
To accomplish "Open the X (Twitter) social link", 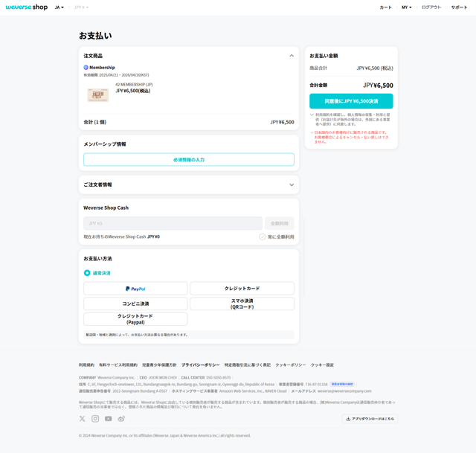I will tap(83, 419).
